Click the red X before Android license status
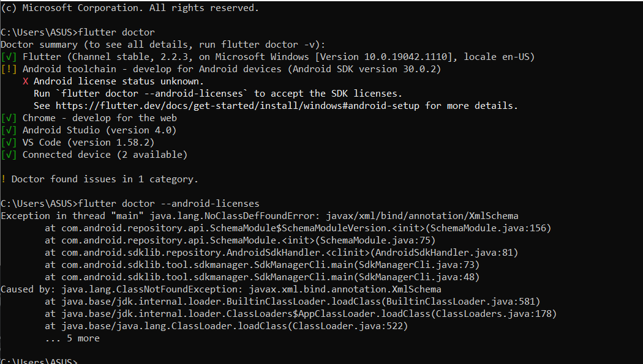 coord(25,81)
